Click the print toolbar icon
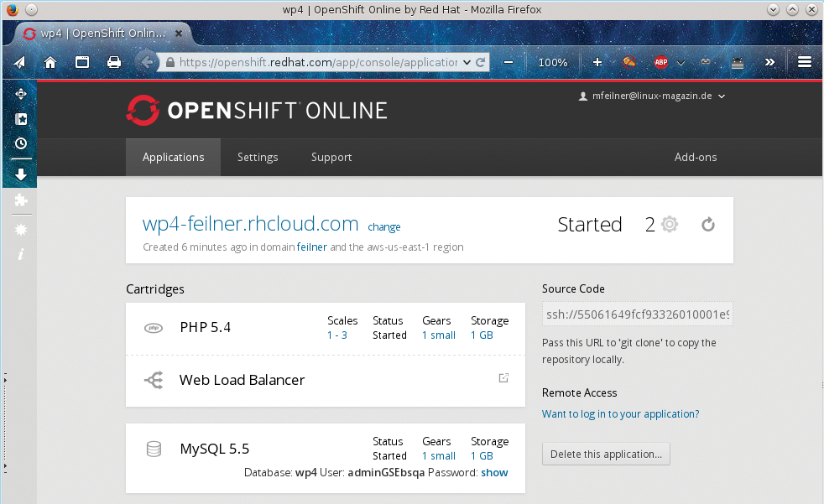Image resolution: width=824 pixels, height=504 pixels. (114, 62)
